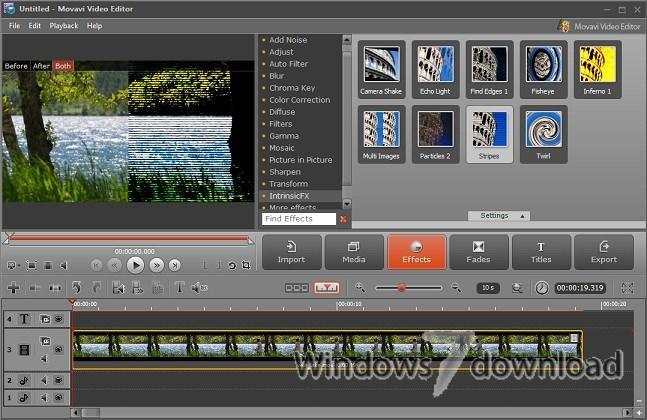
Task: Skip to end of preview
Action: pos(175,265)
